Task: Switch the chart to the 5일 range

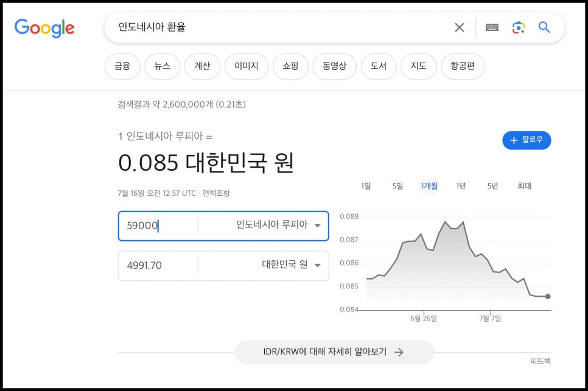Action: coord(397,185)
